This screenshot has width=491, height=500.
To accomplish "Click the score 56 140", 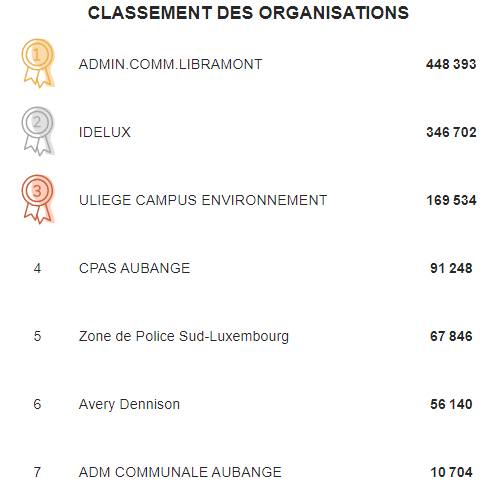I will 451,404.
